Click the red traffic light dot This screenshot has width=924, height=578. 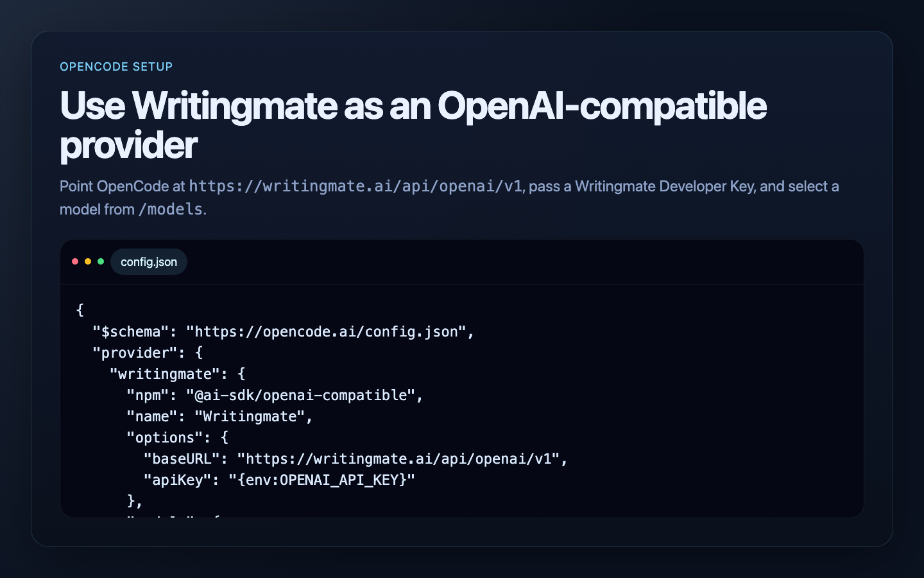click(x=75, y=261)
